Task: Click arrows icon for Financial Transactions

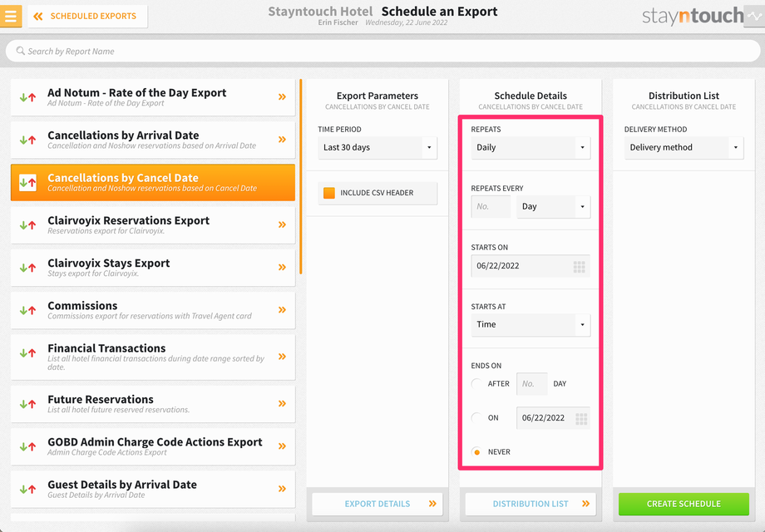Action: click(27, 352)
